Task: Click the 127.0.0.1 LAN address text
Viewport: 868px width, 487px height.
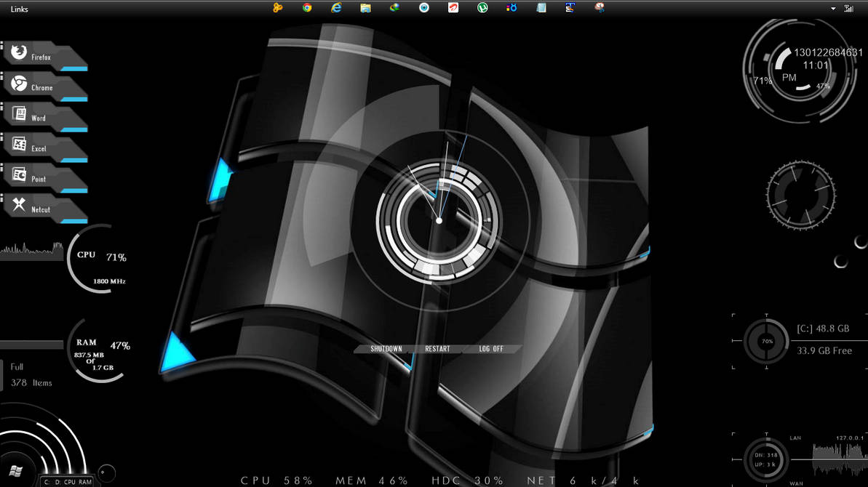Action: 850,438
